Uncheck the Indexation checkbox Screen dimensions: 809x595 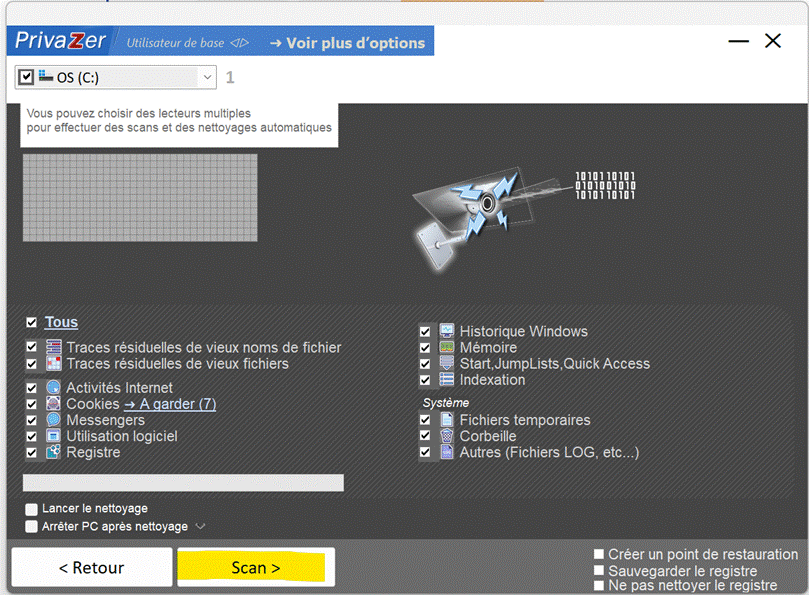point(425,380)
